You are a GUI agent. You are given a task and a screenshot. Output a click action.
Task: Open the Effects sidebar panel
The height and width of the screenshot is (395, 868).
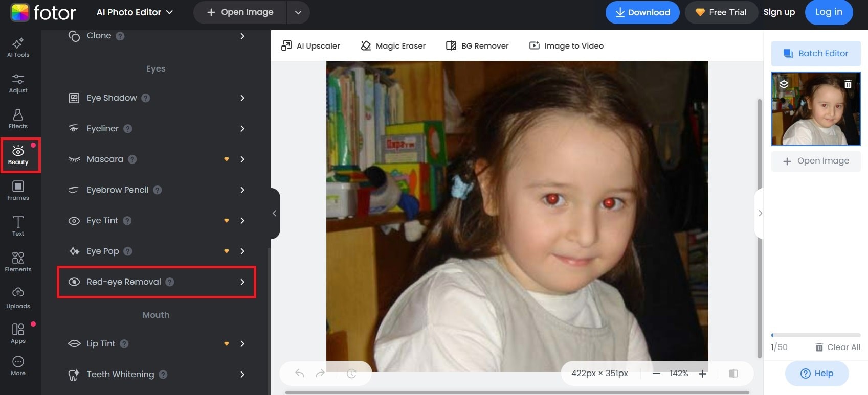(x=18, y=119)
